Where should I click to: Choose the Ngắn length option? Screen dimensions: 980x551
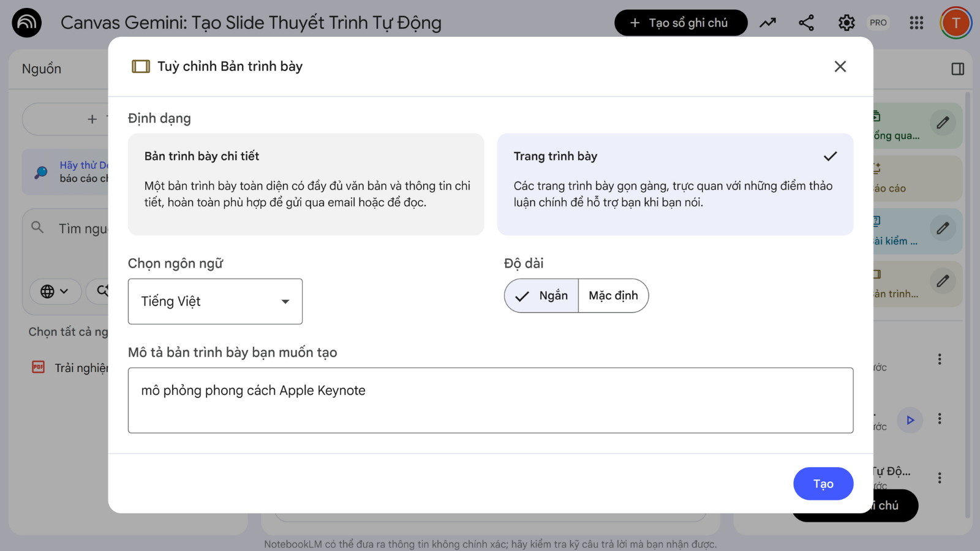(x=542, y=296)
